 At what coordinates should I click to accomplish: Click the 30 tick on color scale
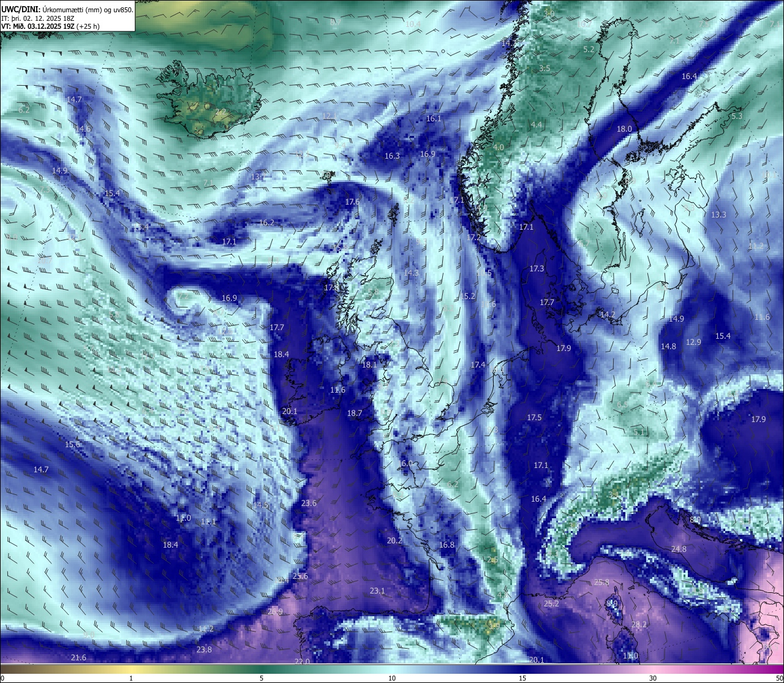pyautogui.click(x=653, y=678)
